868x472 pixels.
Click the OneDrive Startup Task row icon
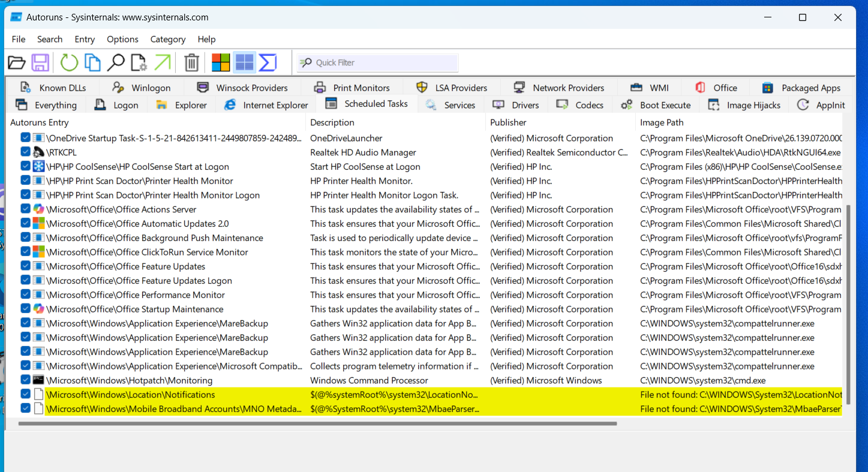38,138
